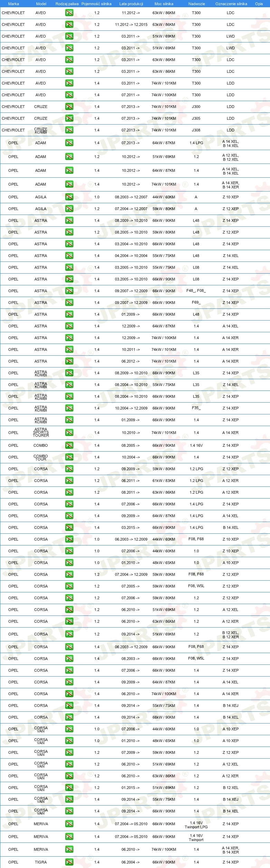Click the fuel icon in the Astra Kombi F35_ row
This screenshot has width=270, height=868.
pos(69,408)
